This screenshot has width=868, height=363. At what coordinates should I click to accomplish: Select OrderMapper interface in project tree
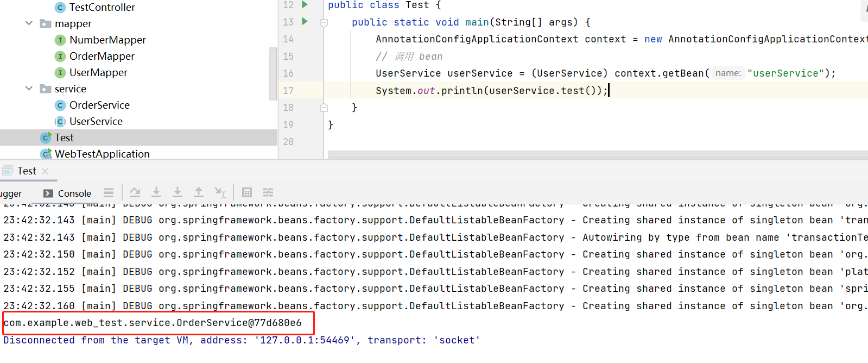[102, 57]
